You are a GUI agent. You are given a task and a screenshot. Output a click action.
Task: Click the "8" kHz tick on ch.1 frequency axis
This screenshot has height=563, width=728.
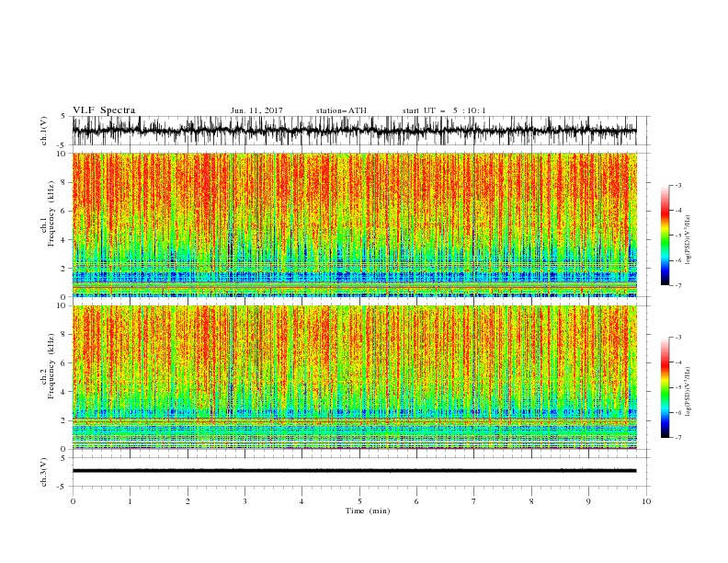(63, 182)
